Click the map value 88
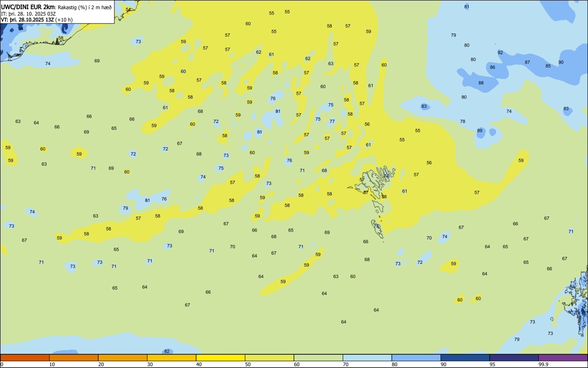Image resolution: width=588 pixels, height=368 pixels. tap(481, 83)
